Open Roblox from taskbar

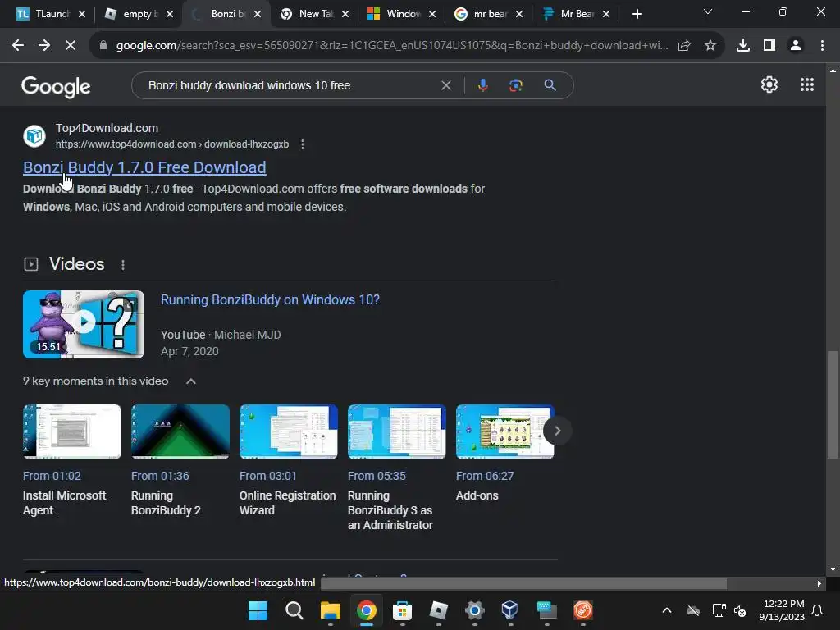pyautogui.click(x=438, y=610)
